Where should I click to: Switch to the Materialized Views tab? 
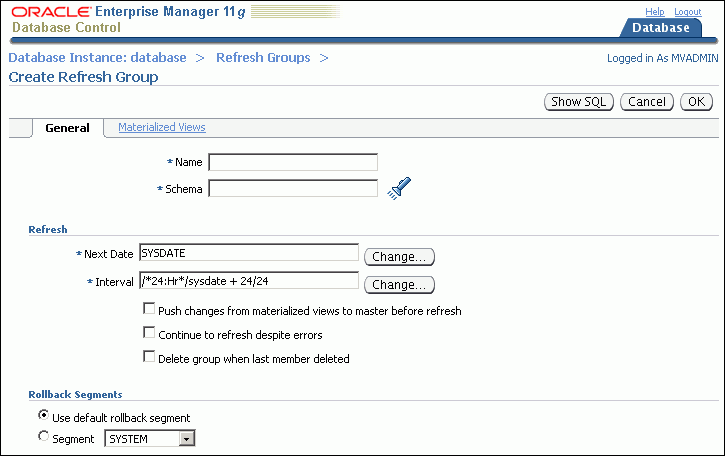[x=162, y=127]
